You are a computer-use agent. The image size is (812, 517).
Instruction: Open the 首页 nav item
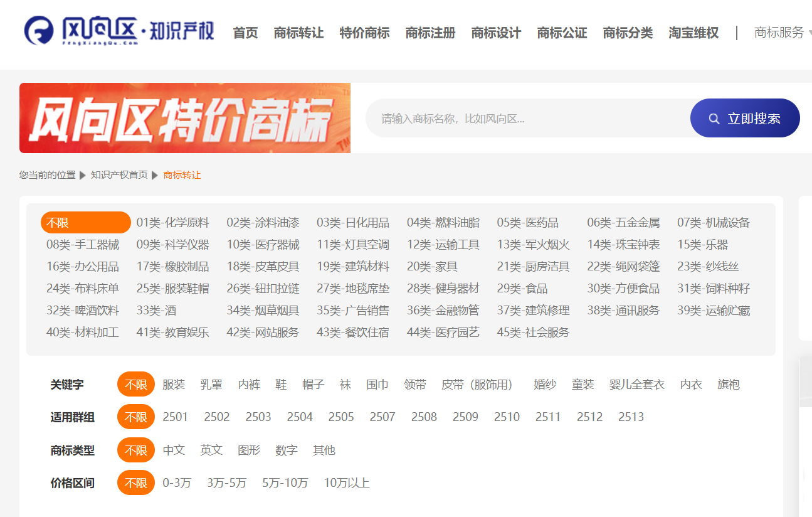[245, 33]
